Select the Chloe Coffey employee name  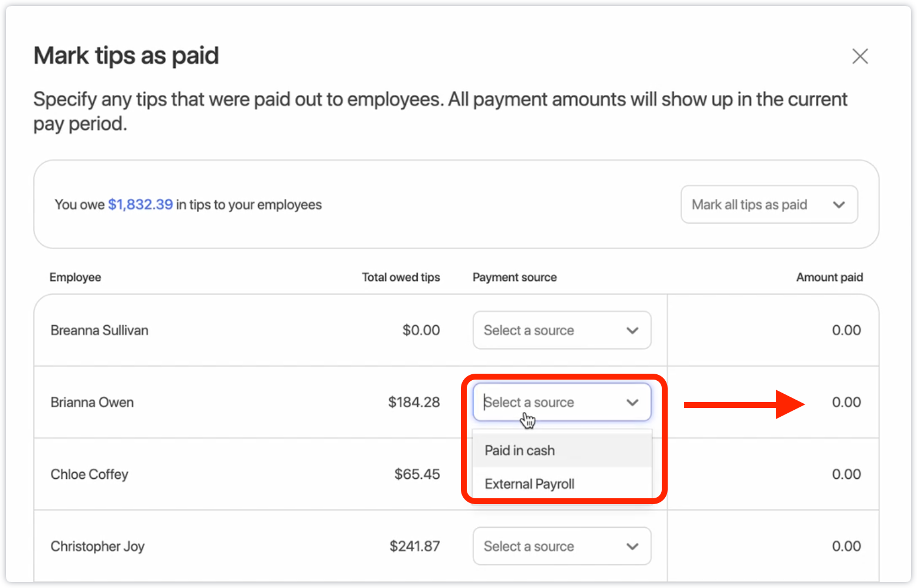[x=89, y=475]
